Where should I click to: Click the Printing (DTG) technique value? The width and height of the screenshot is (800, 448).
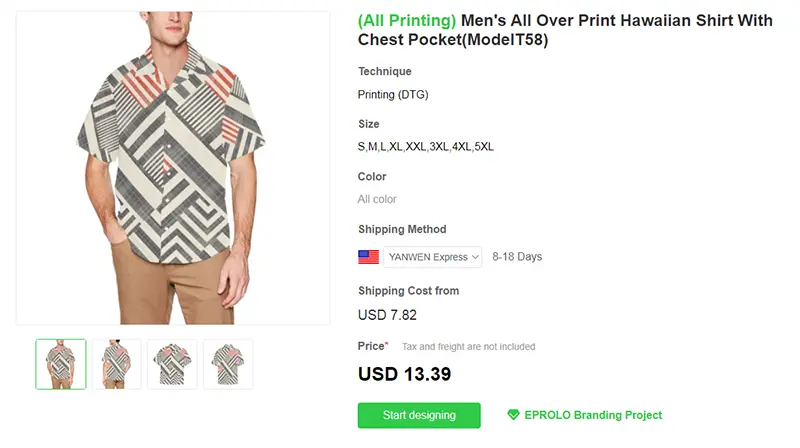point(393,94)
